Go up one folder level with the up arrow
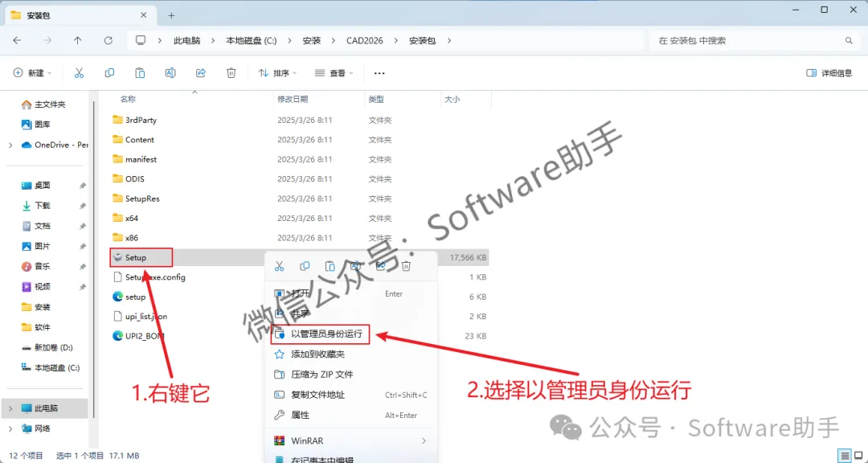Screen dimensions: 868x463 (x=77, y=40)
